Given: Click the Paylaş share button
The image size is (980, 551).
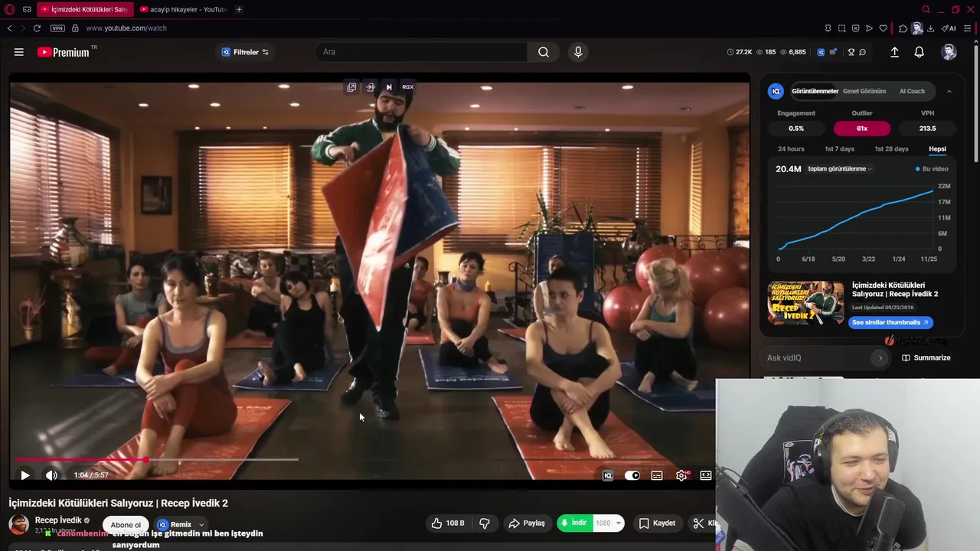Looking at the screenshot, I should click(527, 523).
